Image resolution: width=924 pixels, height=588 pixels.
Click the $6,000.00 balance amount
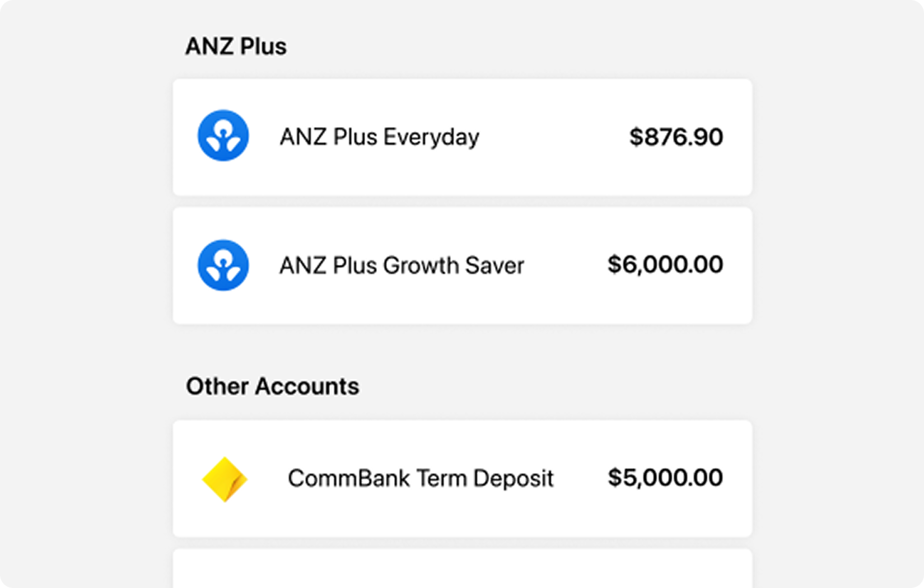[x=665, y=265]
